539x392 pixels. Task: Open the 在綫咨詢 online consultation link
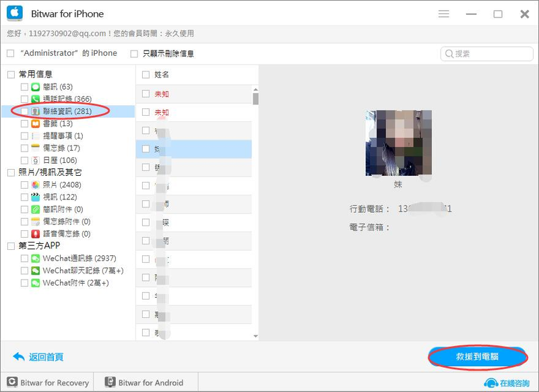coord(515,383)
